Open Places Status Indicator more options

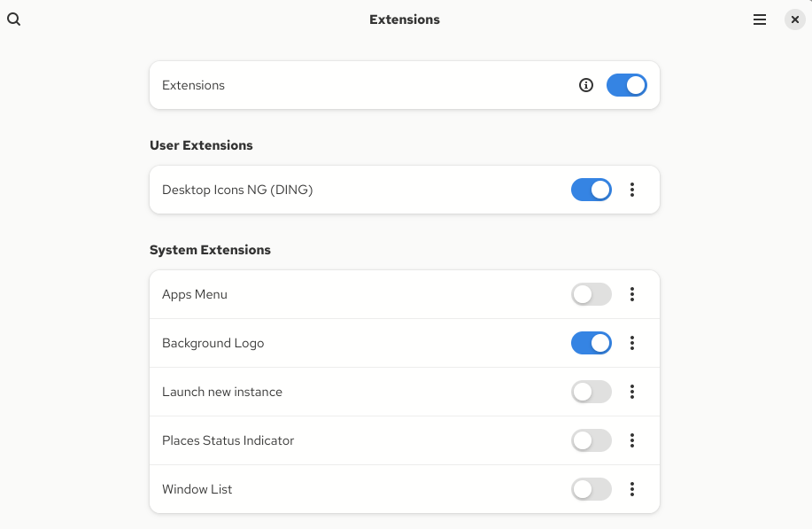(632, 440)
